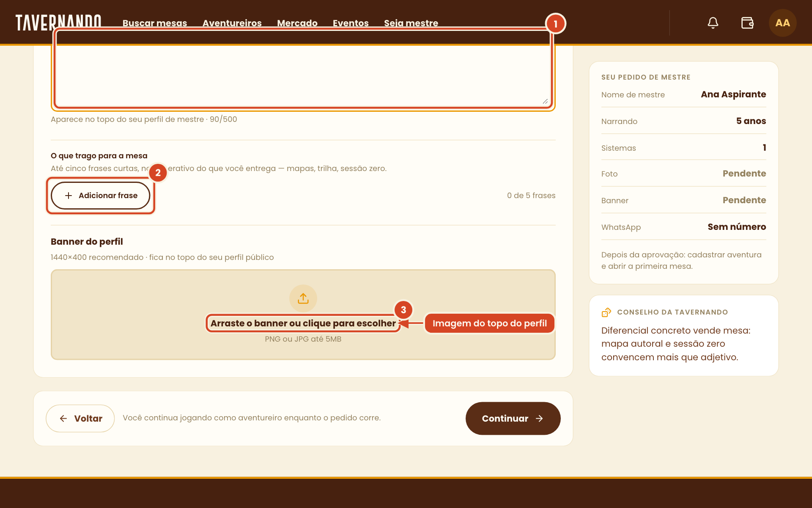Select Seja mestre in the navigation
812x508 pixels.
pyautogui.click(x=411, y=23)
